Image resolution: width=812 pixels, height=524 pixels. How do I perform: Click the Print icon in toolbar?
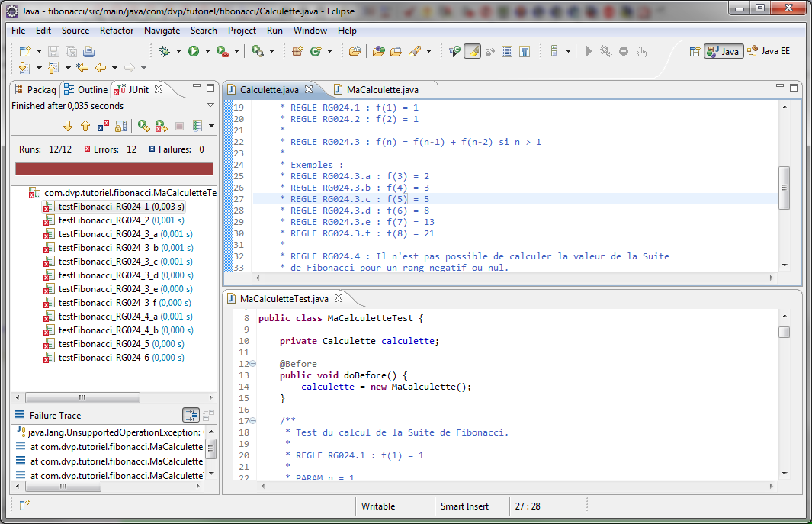click(88, 51)
